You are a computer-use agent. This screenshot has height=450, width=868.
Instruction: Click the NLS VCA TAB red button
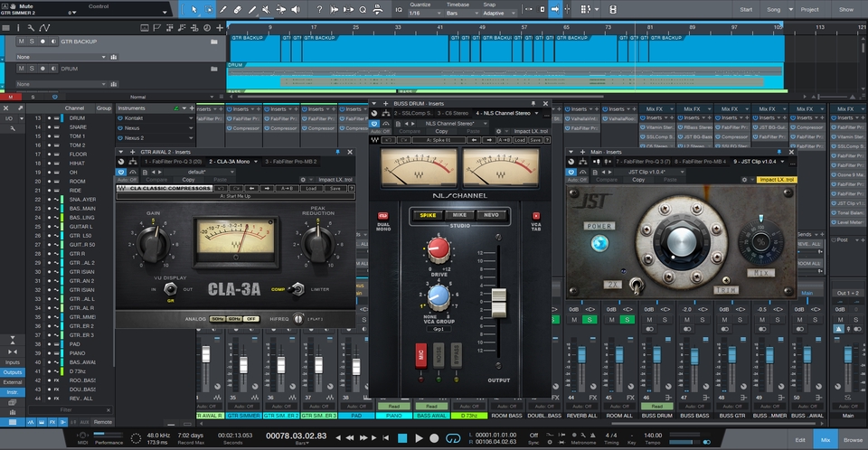tap(536, 216)
